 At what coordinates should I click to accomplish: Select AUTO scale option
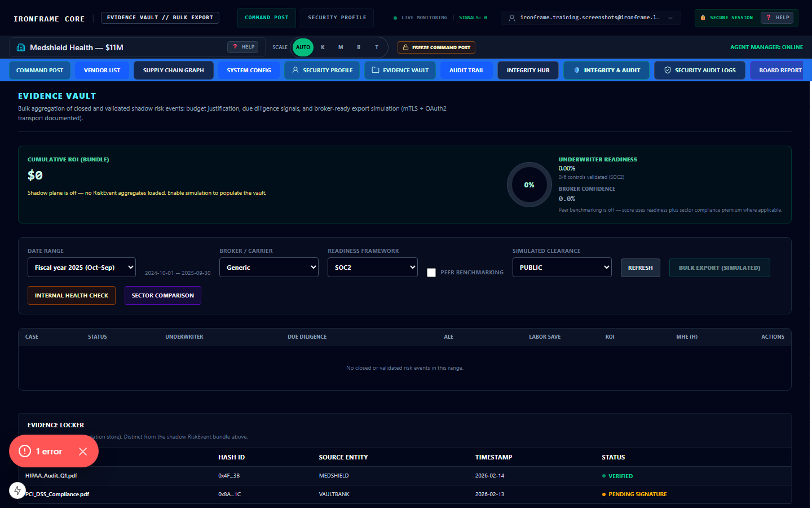[303, 47]
